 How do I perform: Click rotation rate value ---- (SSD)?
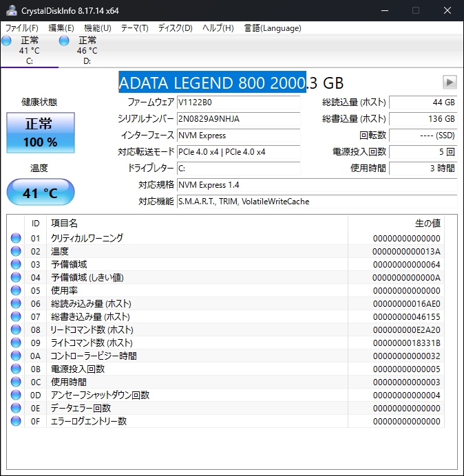[x=423, y=136]
